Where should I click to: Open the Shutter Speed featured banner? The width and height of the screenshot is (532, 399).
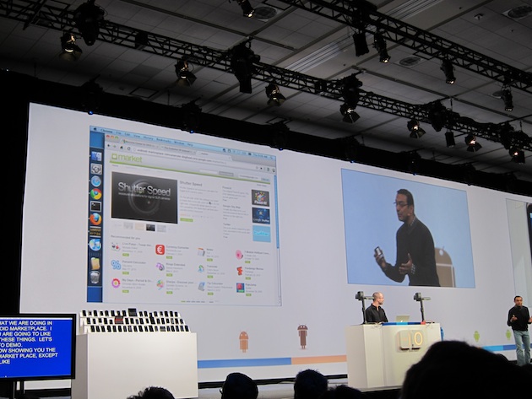click(x=144, y=197)
